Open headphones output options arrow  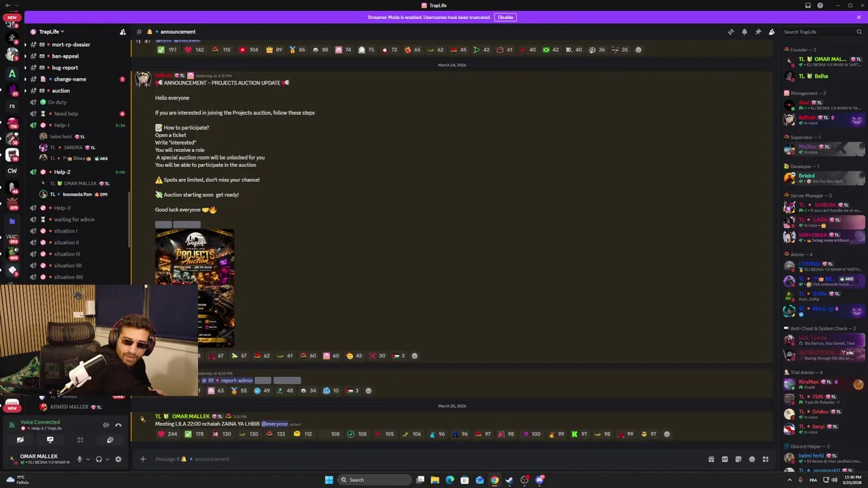[x=107, y=459]
